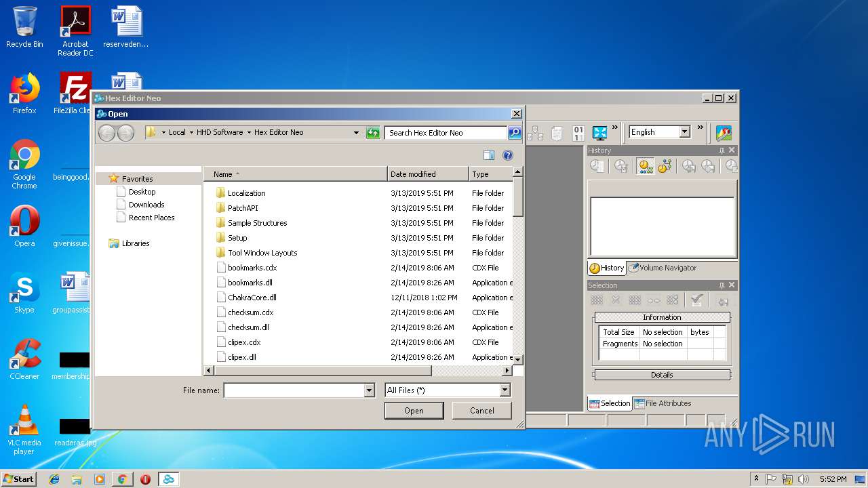Click the file list's vertical scrollbar down arrow

pyautogui.click(x=517, y=359)
